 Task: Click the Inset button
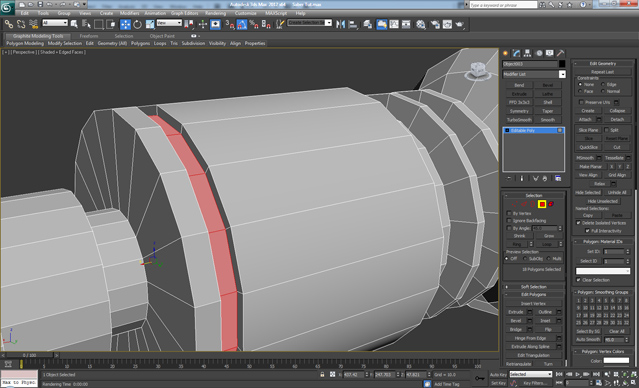point(545,321)
